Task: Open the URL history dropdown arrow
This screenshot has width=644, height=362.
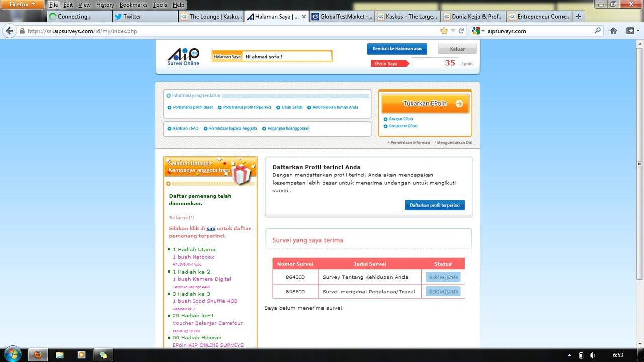Action: pos(453,31)
